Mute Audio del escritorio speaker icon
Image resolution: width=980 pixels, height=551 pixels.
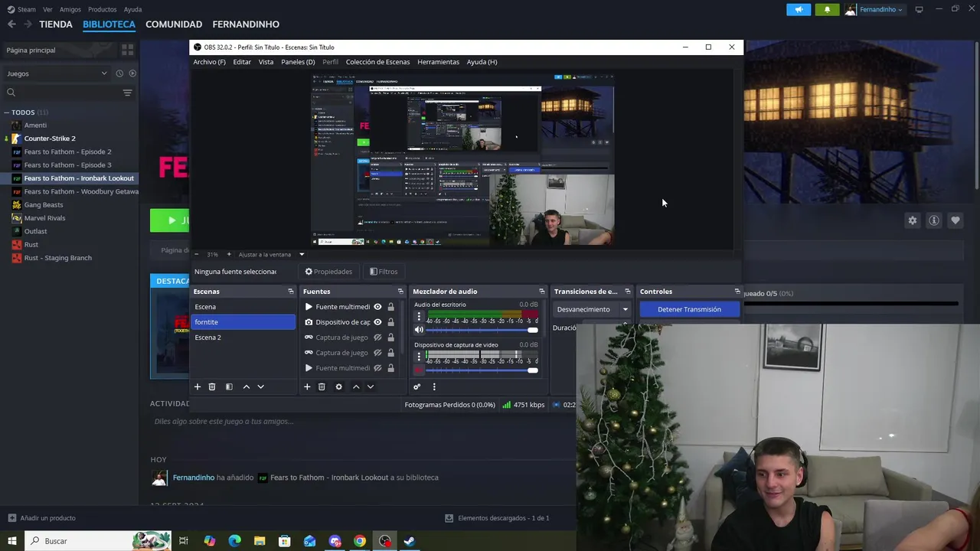419,330
